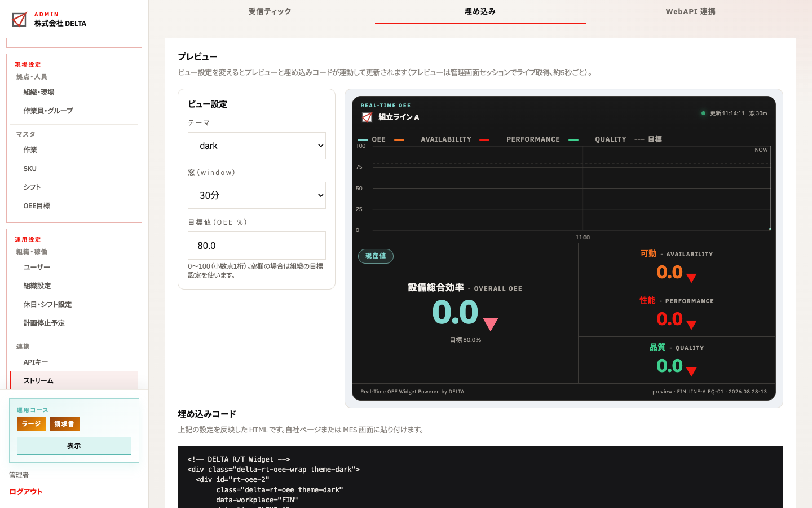Open 作業 master menu item
This screenshot has height=508, width=812.
point(74,150)
